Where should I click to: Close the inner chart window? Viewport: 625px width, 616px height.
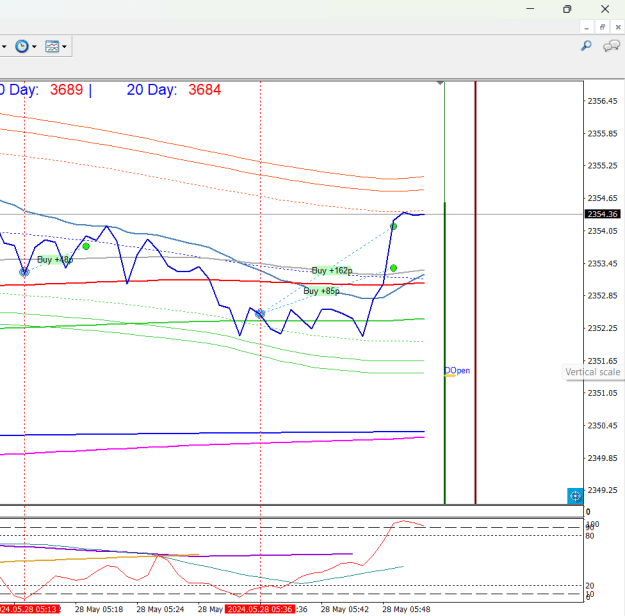coord(618,27)
